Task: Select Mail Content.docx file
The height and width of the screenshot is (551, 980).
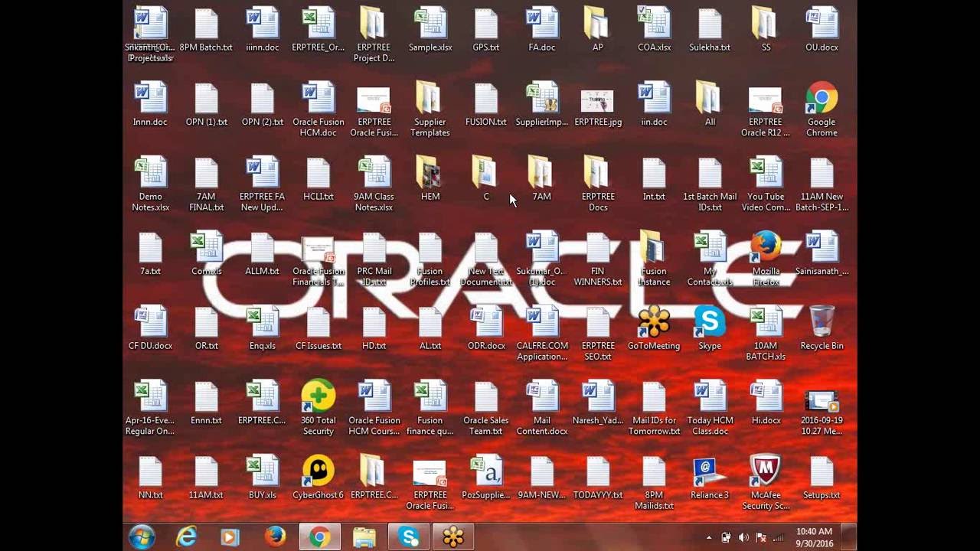Action: (542, 408)
